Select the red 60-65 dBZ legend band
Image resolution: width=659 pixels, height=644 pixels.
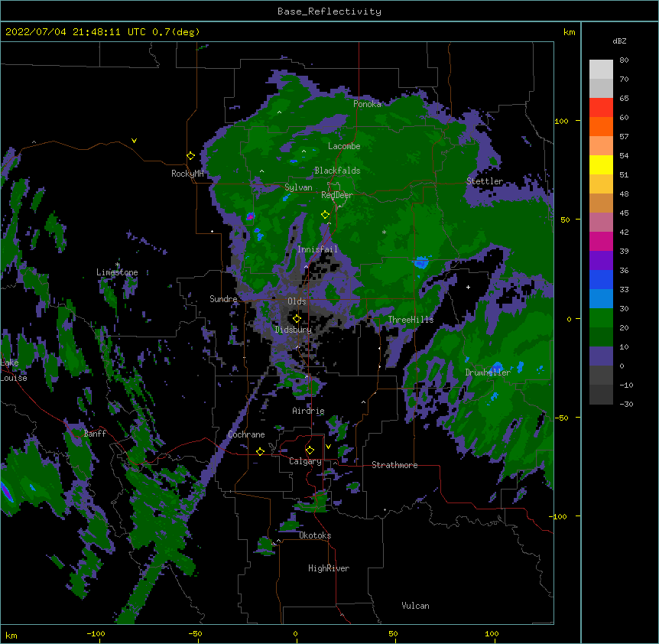point(601,107)
